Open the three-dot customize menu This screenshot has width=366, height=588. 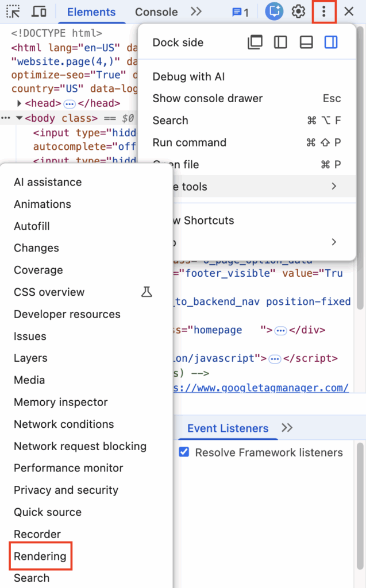tap(323, 11)
